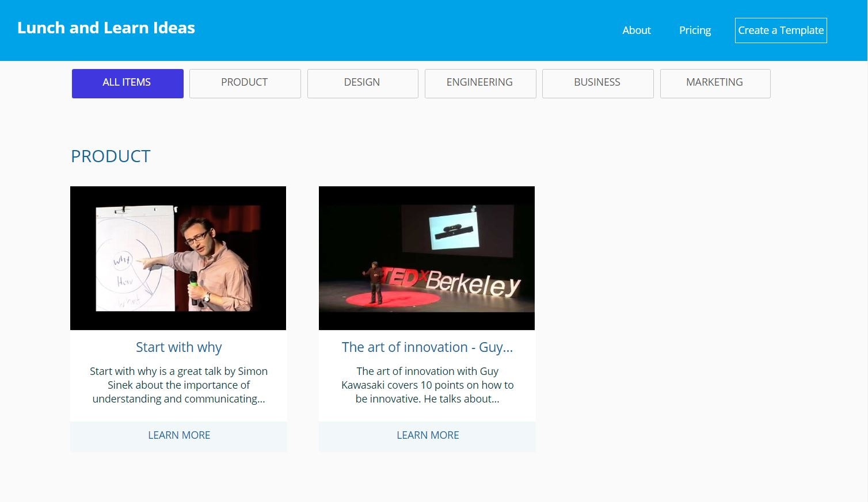Open the Start with why talk link
Screen dimensions: 868x502
point(178,347)
